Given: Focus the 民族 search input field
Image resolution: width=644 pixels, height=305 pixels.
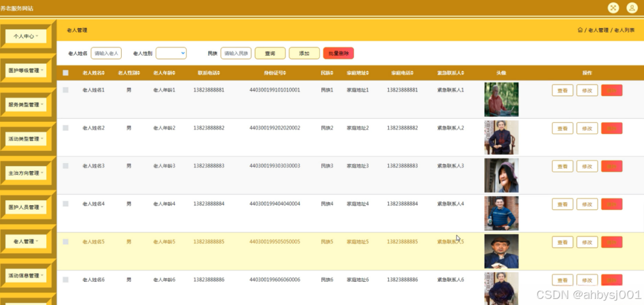Looking at the screenshot, I should 236,54.
